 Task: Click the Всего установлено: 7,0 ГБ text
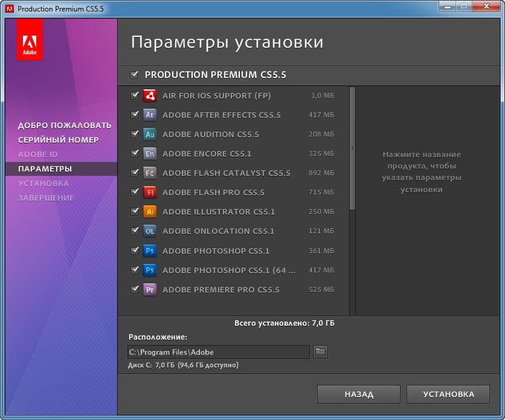(285, 323)
